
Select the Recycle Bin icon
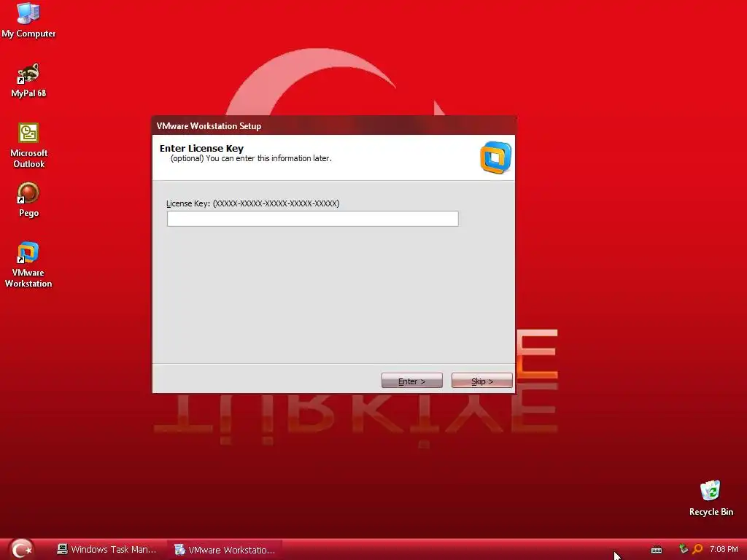pos(711,498)
